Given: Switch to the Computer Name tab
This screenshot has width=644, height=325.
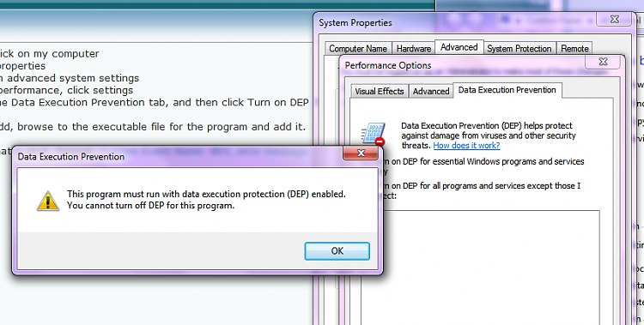Looking at the screenshot, I should click(x=358, y=48).
